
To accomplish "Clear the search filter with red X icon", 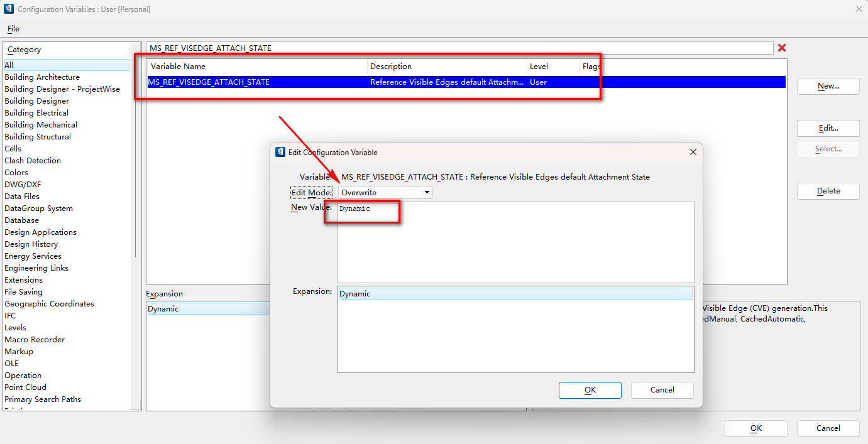I will [782, 48].
